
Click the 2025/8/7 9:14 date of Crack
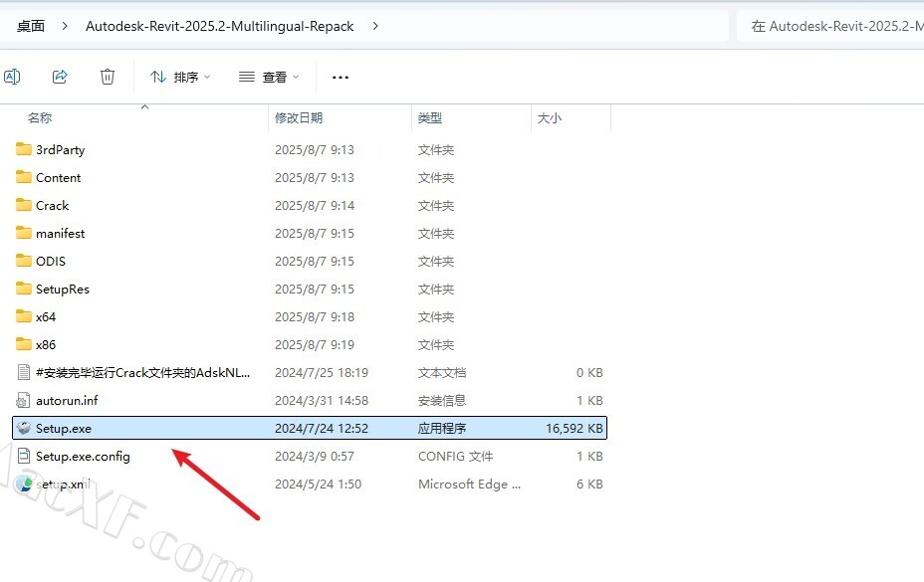click(x=314, y=205)
